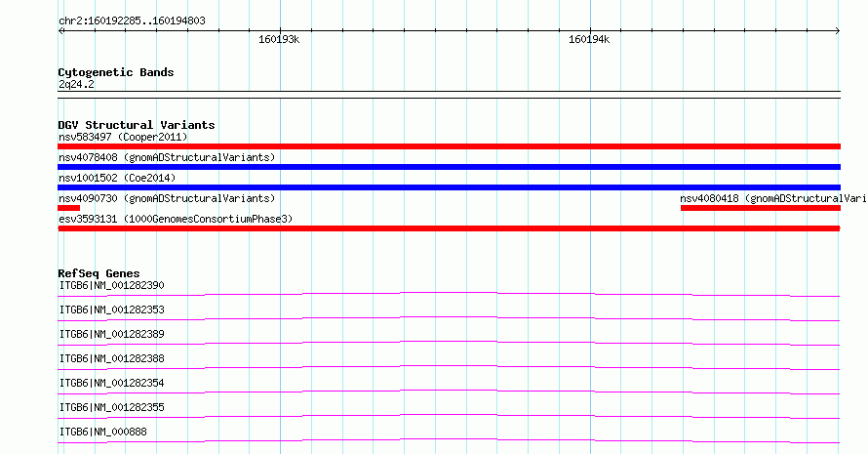Open transcript ITGB6|NM_001282389

point(111,334)
